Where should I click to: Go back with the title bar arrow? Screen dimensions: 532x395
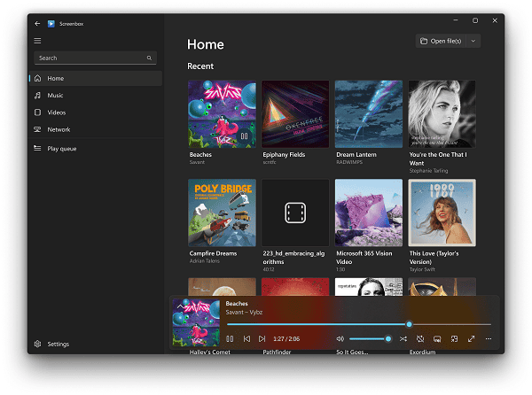(37, 24)
